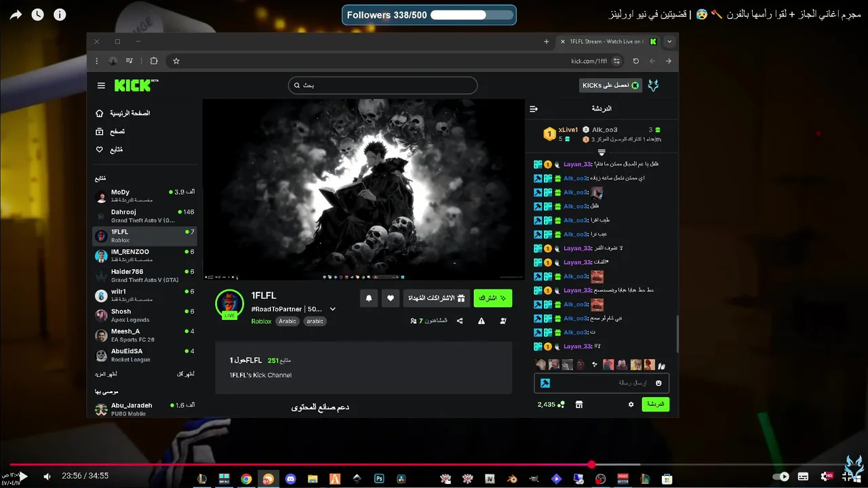The image size is (868, 488).
Task: Open the Following sidebar item with heart
Action: [x=109, y=149]
